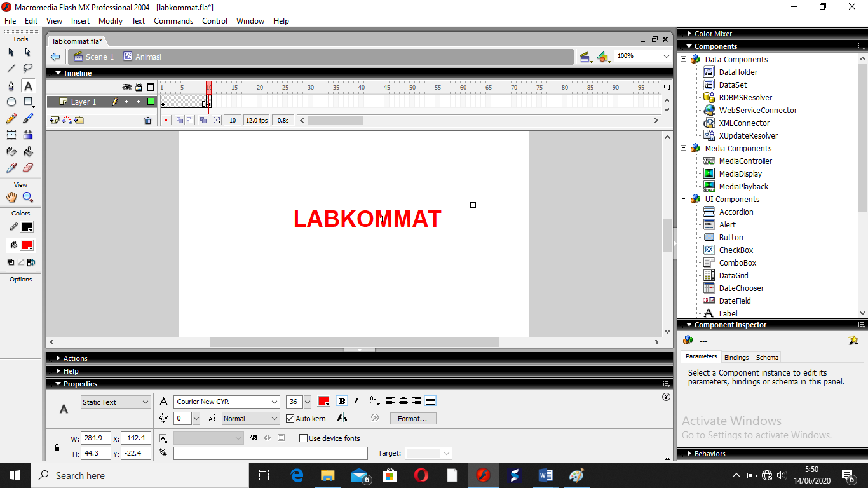Open the Courier New CYR font dropdown
Image resolution: width=868 pixels, height=488 pixels.
point(227,402)
